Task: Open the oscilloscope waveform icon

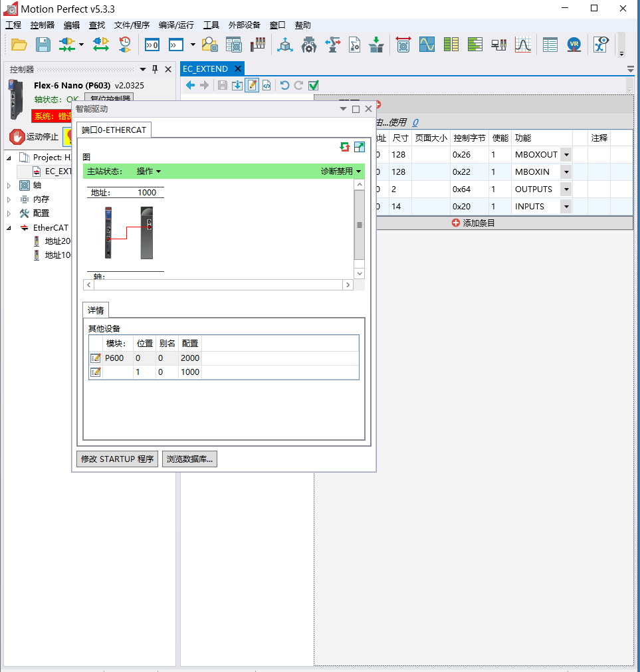Action: [x=427, y=45]
